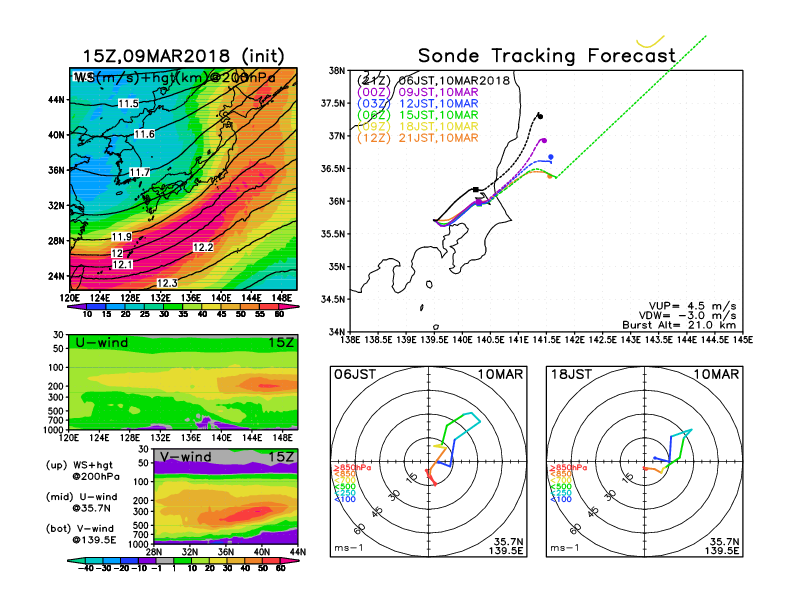Click the '12.1' height contour label
792x612 pixels.
click(122, 265)
